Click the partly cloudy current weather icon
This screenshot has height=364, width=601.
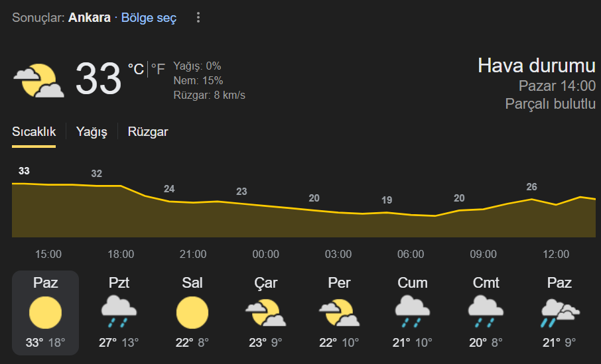click(x=38, y=80)
